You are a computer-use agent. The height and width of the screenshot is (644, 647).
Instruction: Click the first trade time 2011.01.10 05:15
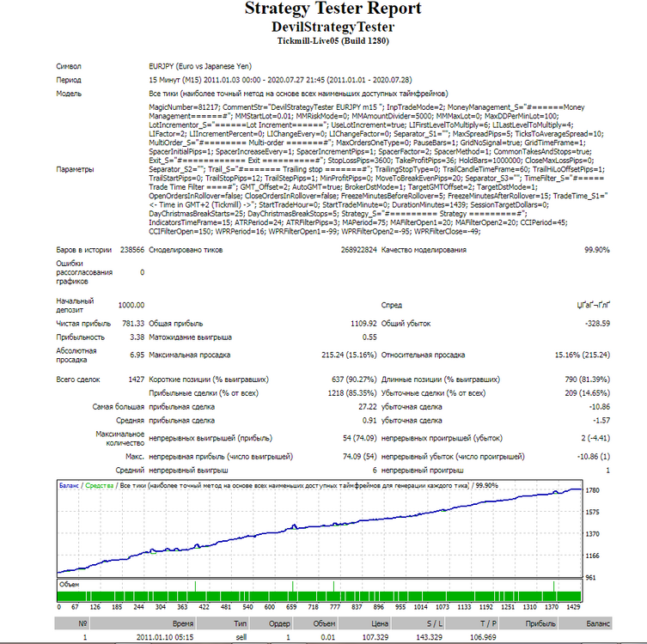pos(165,637)
